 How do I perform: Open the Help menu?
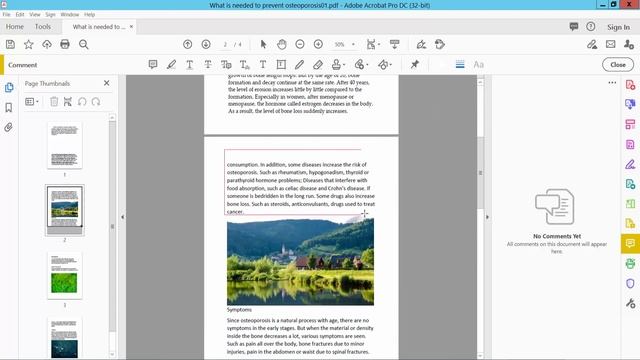pos(89,14)
